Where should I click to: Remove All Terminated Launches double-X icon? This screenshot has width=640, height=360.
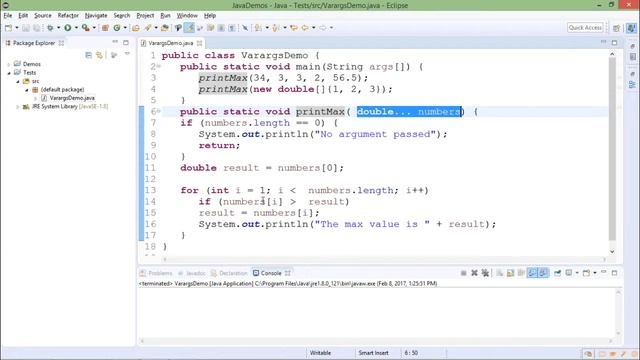(x=485, y=273)
